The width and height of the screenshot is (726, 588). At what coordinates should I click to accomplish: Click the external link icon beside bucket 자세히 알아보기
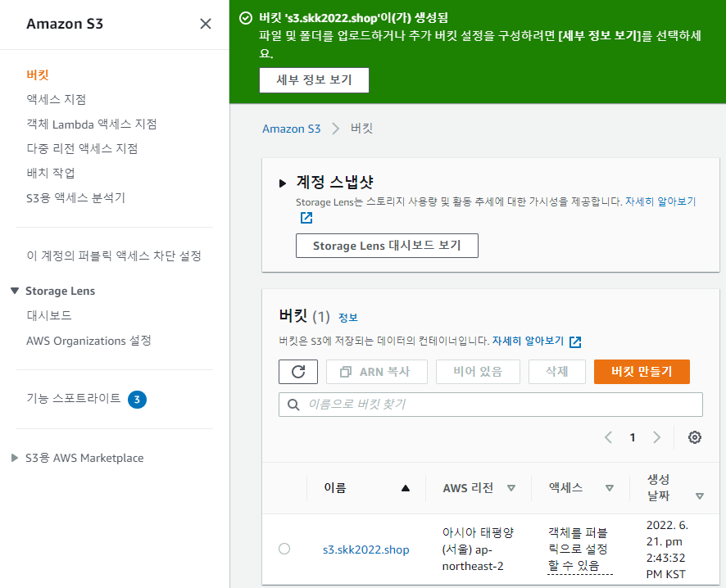(575, 341)
